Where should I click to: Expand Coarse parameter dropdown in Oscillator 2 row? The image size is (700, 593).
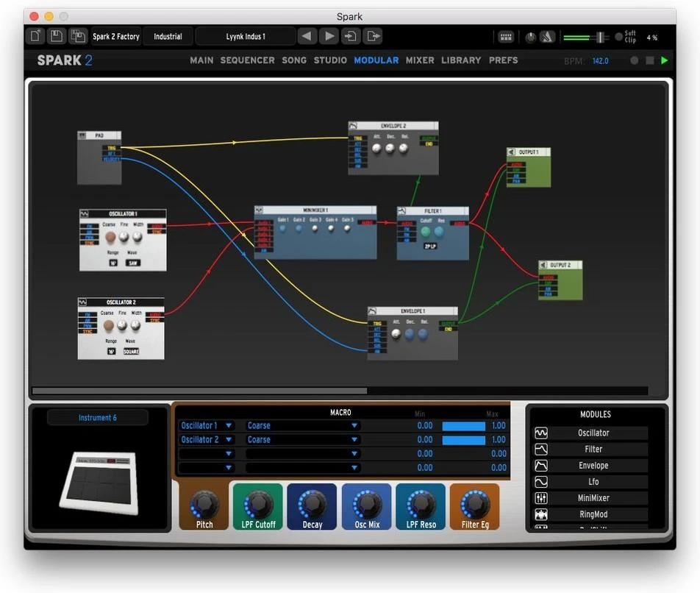point(354,439)
